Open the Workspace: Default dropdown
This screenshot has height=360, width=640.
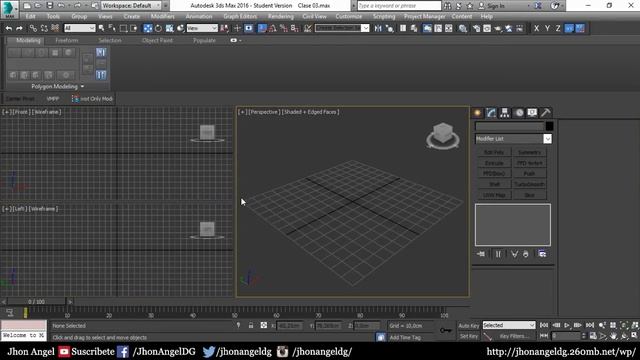(x=131, y=6)
